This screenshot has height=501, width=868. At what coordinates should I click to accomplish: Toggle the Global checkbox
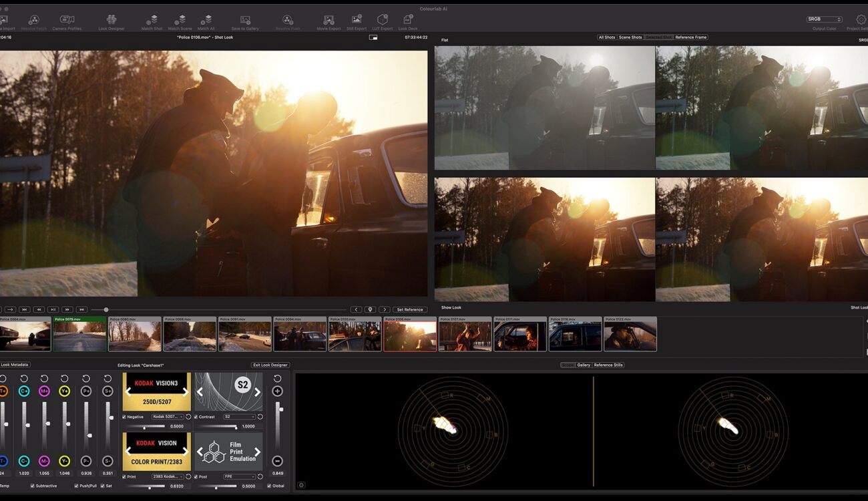[x=269, y=486]
